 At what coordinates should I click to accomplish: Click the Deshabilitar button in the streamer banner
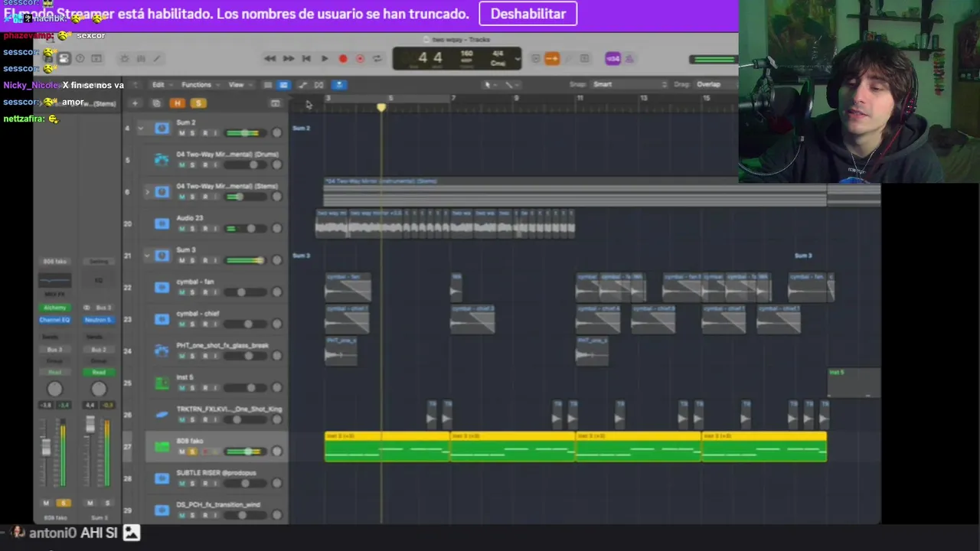[x=528, y=14]
